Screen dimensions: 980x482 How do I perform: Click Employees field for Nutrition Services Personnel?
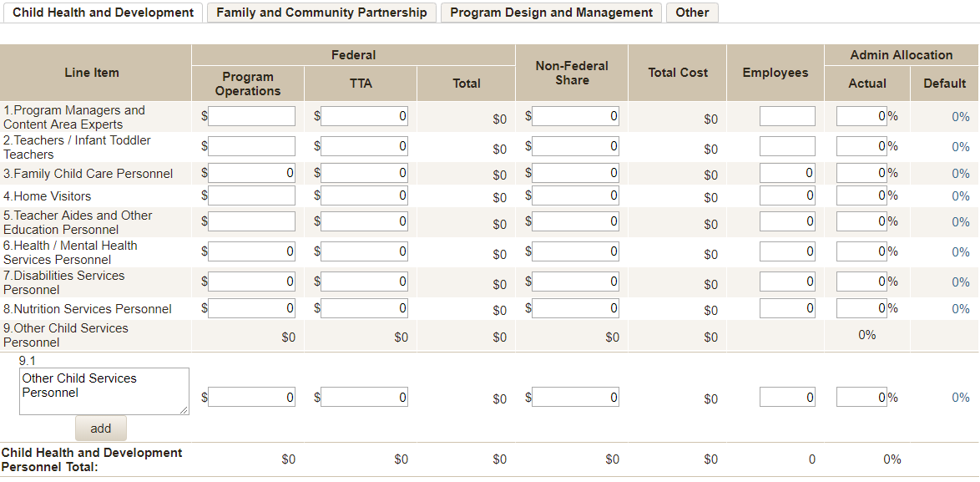[x=787, y=308]
